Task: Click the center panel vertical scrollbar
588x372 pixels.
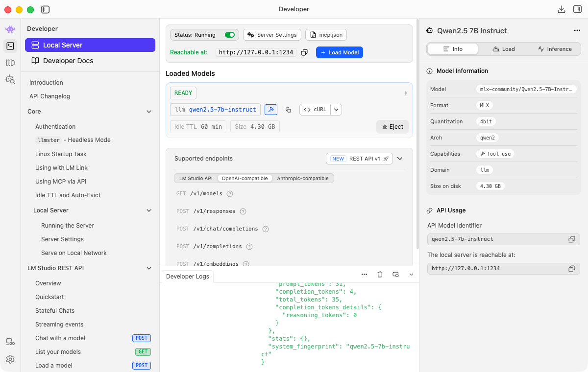Action: click(417, 133)
